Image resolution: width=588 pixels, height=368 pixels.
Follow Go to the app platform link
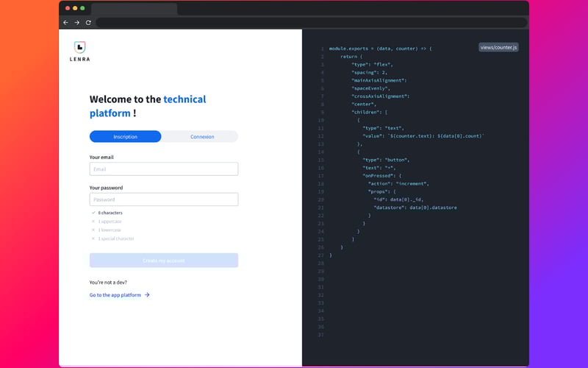pyautogui.click(x=115, y=295)
